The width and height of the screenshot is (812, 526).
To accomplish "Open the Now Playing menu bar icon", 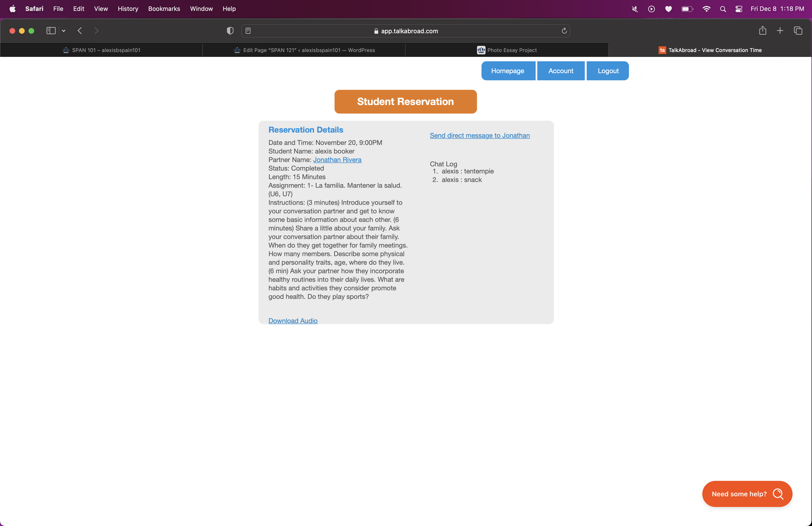I will pos(651,9).
